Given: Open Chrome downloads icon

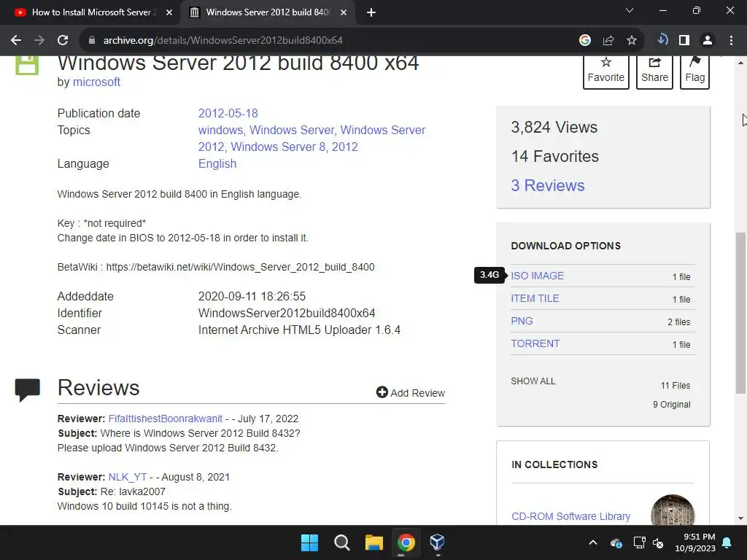Looking at the screenshot, I should tap(662, 40).
